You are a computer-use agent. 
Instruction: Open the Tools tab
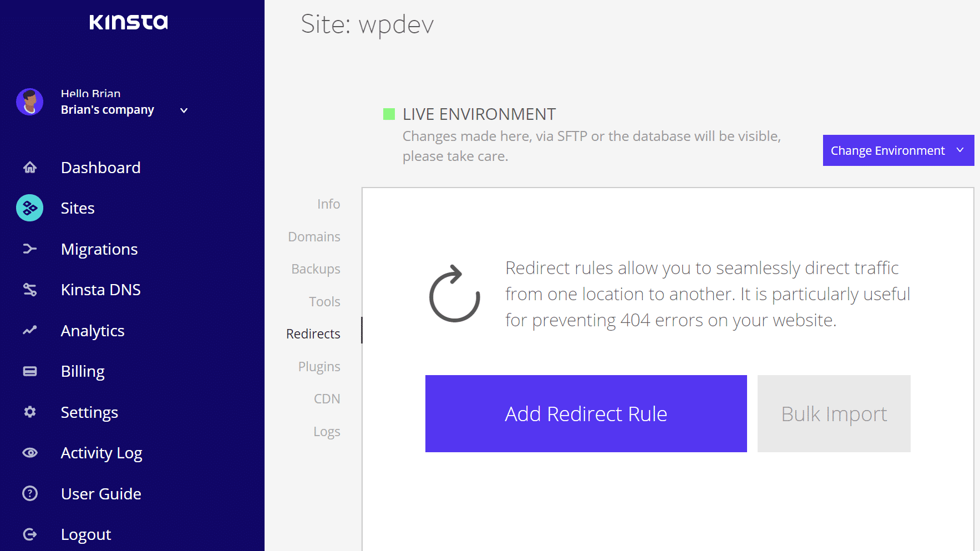pyautogui.click(x=324, y=302)
